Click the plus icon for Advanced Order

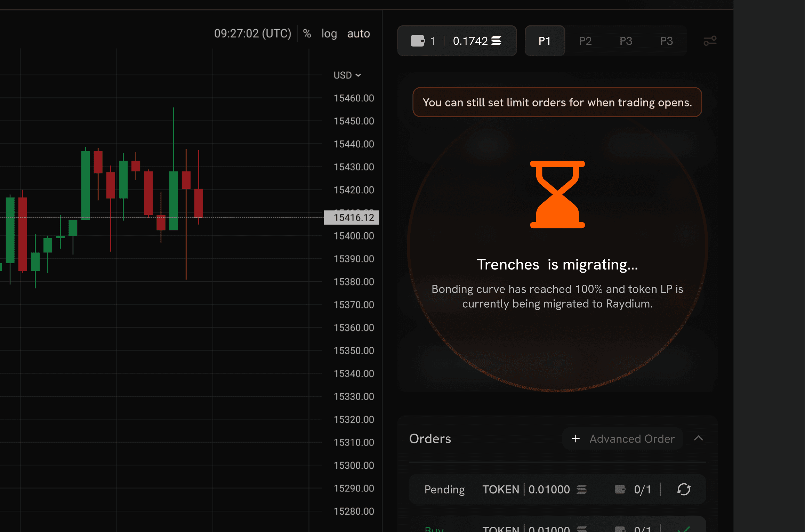click(x=575, y=438)
